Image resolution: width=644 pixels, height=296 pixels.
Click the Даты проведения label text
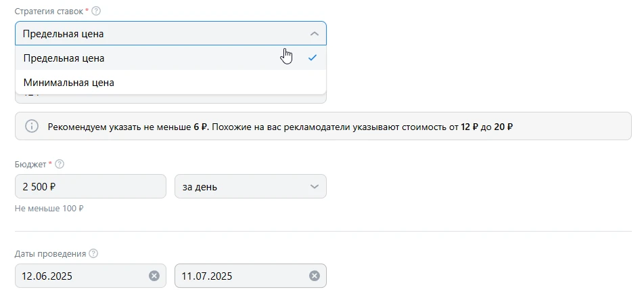[50, 254]
